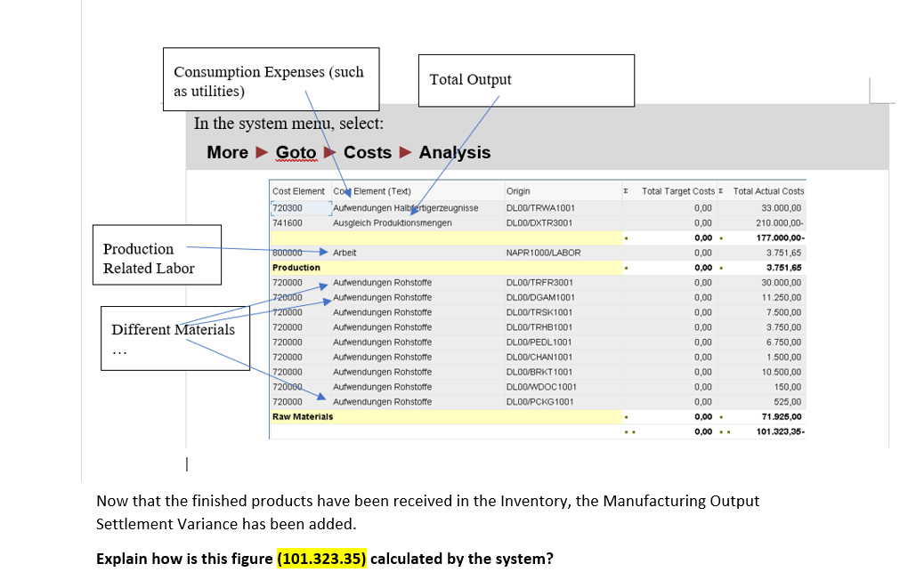Viewport: 908px width, 588px height.
Task: Click the origin DL00/DGAM1001
Action: (540, 297)
